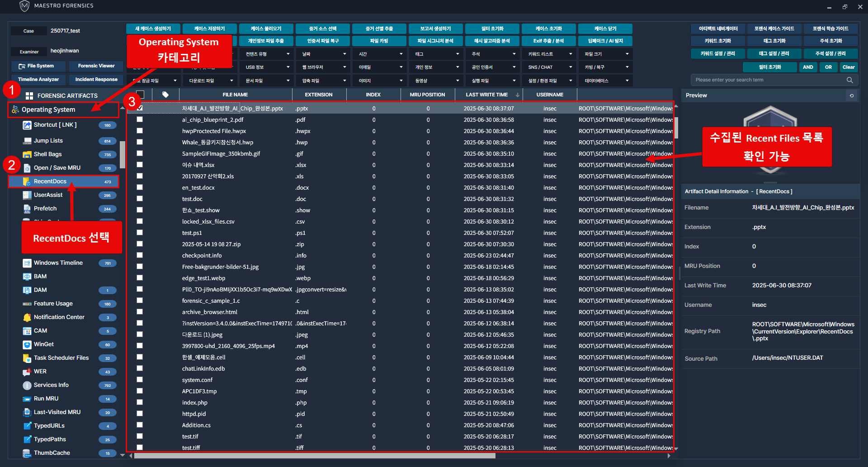Open the Shortcut [LNK] artifact icon
Screen dimensions: 868x467
pyautogui.click(x=27, y=125)
